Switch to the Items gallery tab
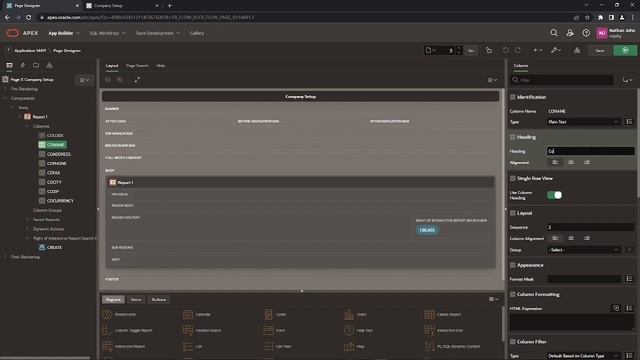Screen dimensions: 640x360 [x=136, y=300]
